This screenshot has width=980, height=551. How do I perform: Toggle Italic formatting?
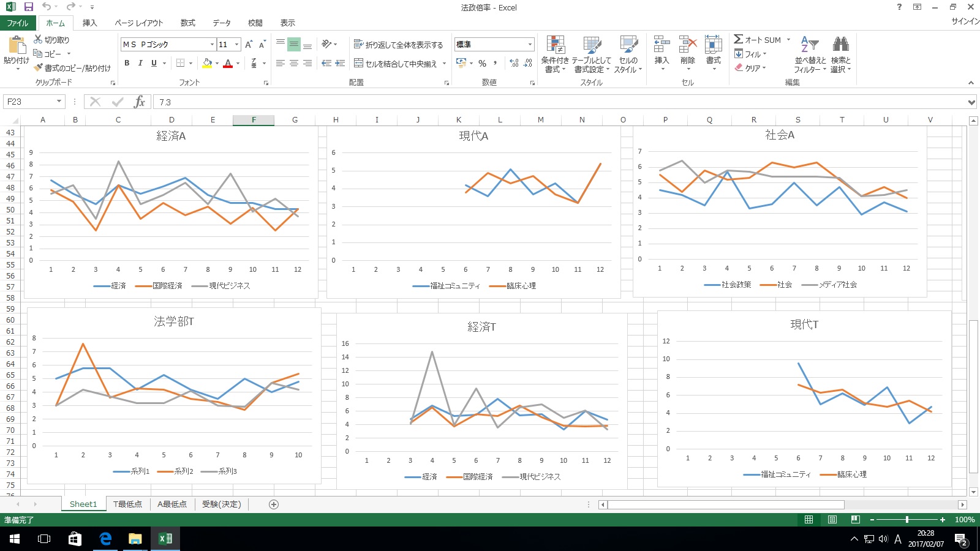pos(140,63)
